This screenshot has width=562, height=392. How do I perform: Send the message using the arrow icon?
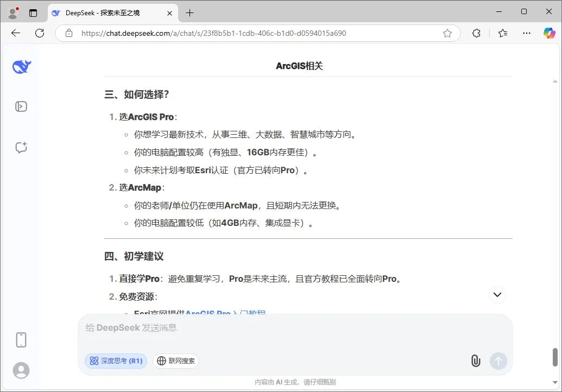coord(498,361)
